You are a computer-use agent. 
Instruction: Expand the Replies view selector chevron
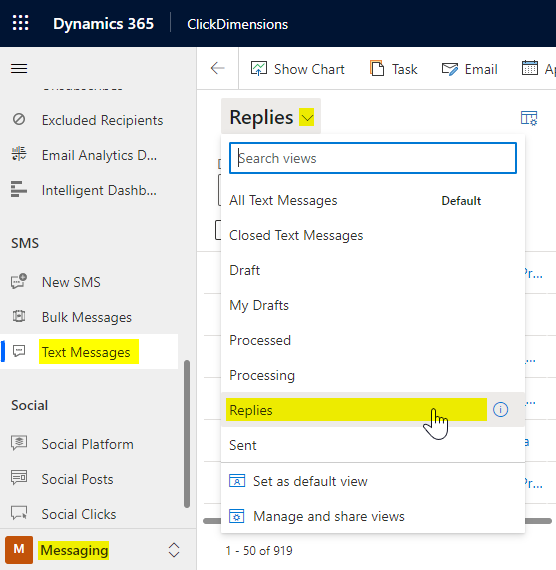pos(307,117)
